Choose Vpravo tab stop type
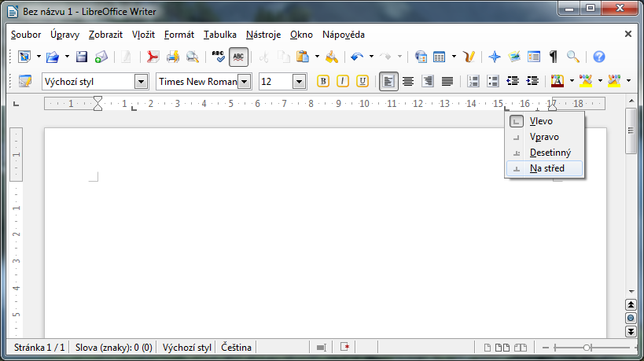This screenshot has width=644, height=361. (x=544, y=137)
